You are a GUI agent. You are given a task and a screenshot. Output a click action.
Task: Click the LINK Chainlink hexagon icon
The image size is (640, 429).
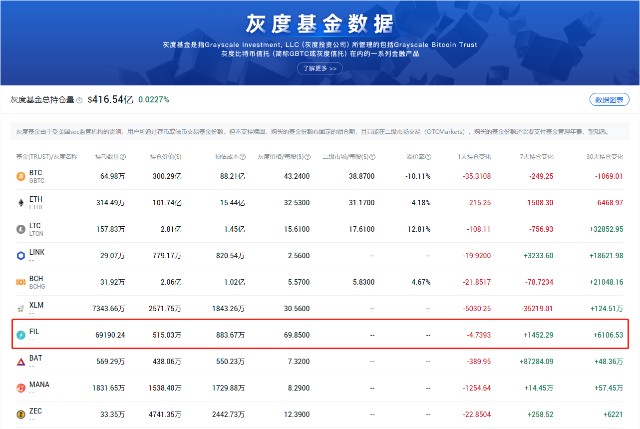pyautogui.click(x=20, y=256)
